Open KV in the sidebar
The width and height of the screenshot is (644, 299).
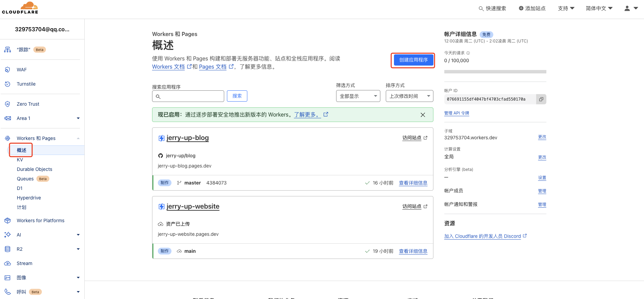click(20, 160)
